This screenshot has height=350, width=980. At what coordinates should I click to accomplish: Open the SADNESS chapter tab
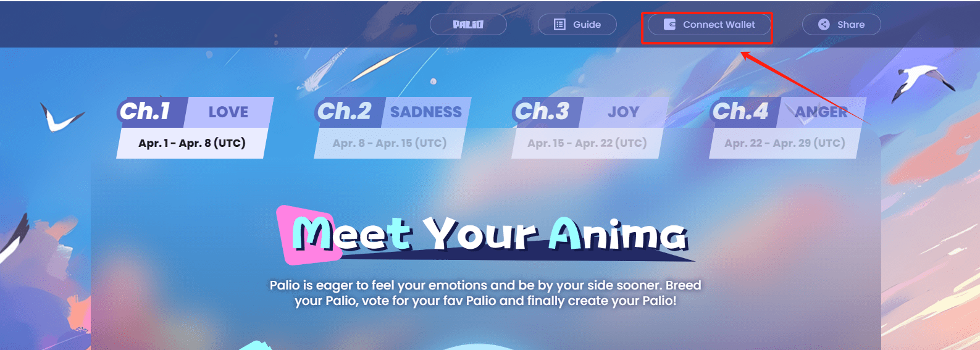(426, 112)
